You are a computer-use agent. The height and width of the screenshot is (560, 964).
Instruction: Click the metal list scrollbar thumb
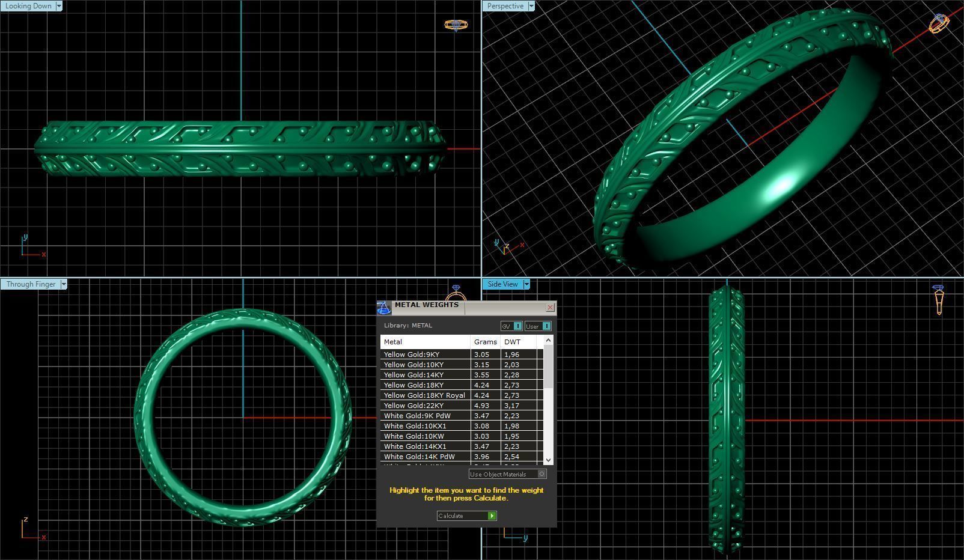pyautogui.click(x=548, y=367)
